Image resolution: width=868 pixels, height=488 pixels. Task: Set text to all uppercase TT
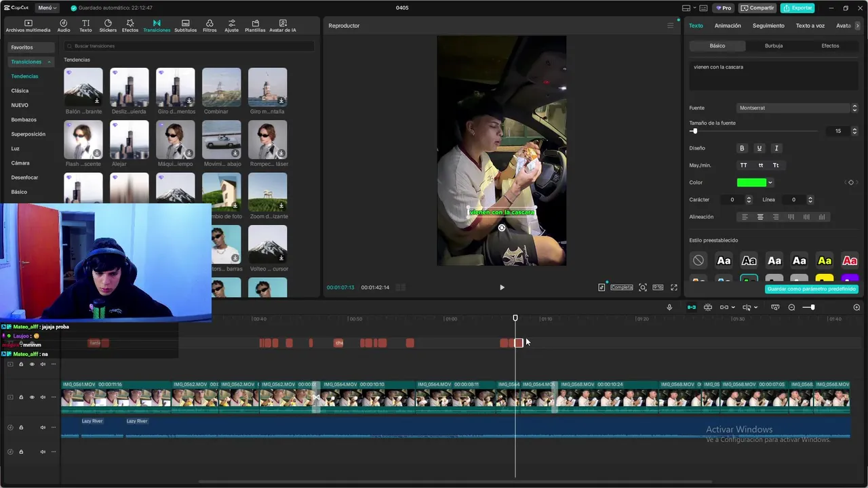(x=744, y=165)
